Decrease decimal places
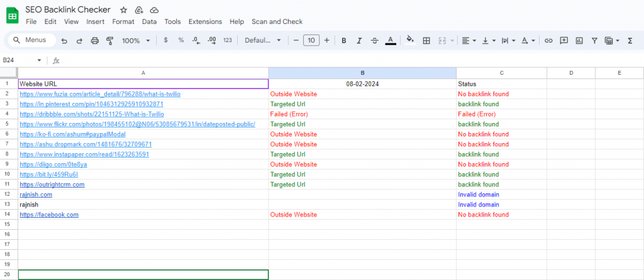The height and width of the screenshot is (280, 644). tap(196, 40)
